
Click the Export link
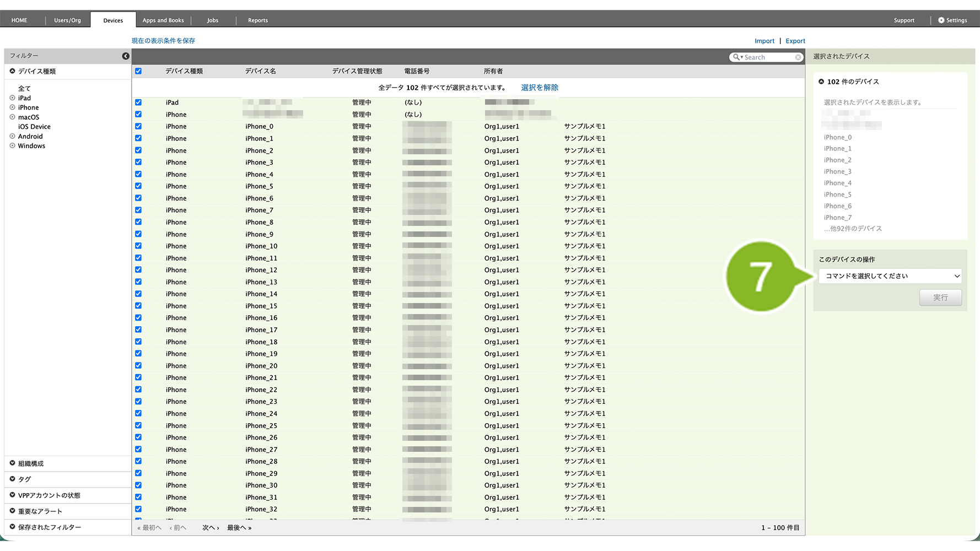click(795, 41)
